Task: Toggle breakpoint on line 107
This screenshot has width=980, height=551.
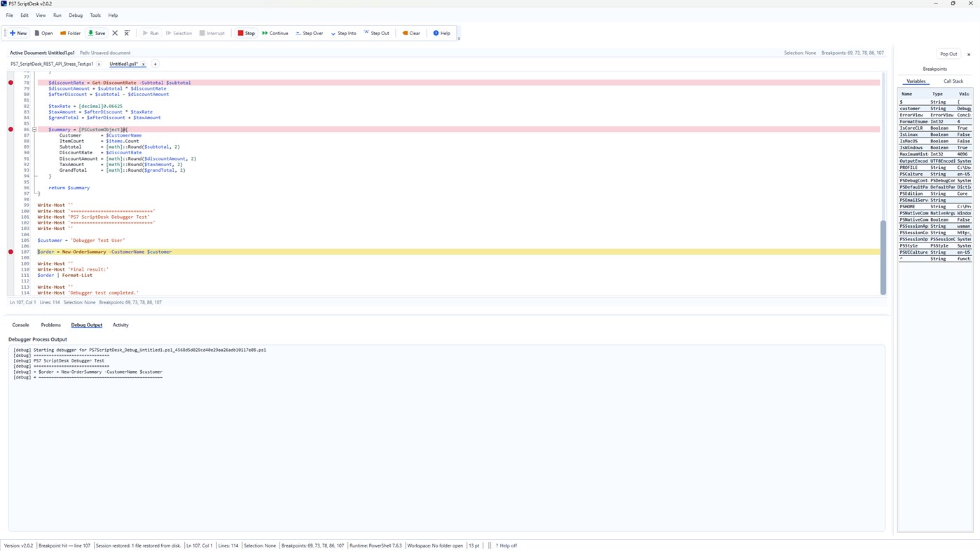Action: (x=11, y=252)
